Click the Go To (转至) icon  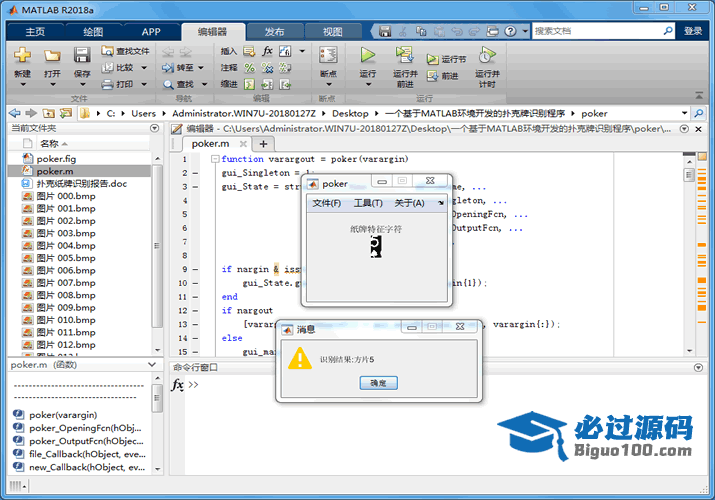168,67
